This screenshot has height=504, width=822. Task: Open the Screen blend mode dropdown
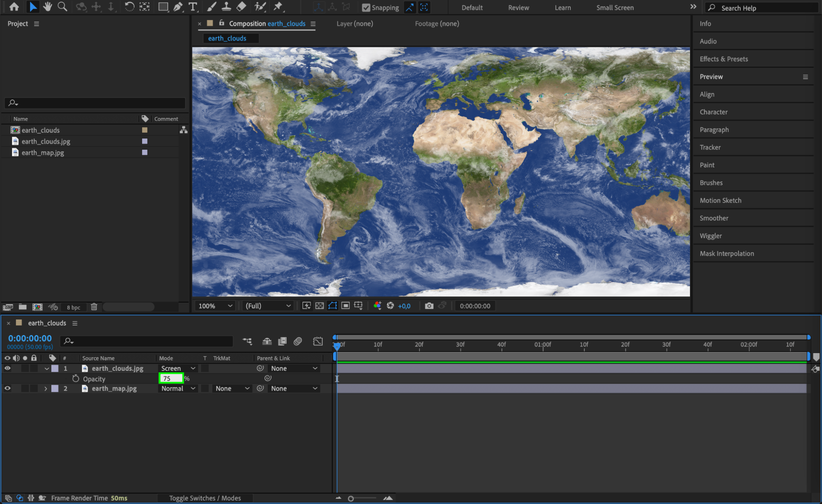coord(178,368)
